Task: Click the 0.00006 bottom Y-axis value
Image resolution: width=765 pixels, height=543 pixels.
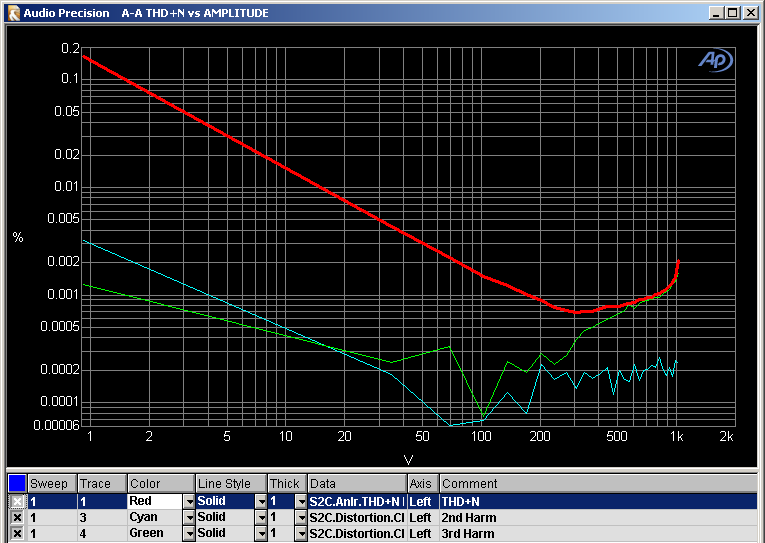Action: [x=56, y=425]
